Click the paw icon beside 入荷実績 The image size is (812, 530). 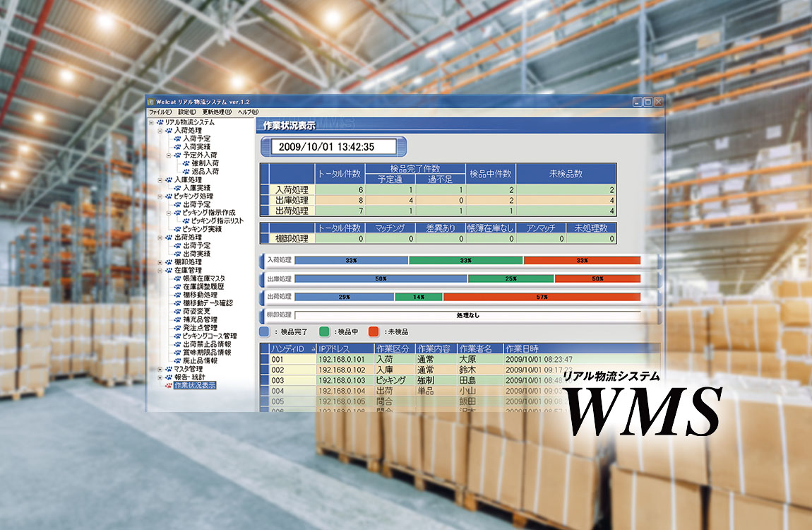click(x=178, y=147)
